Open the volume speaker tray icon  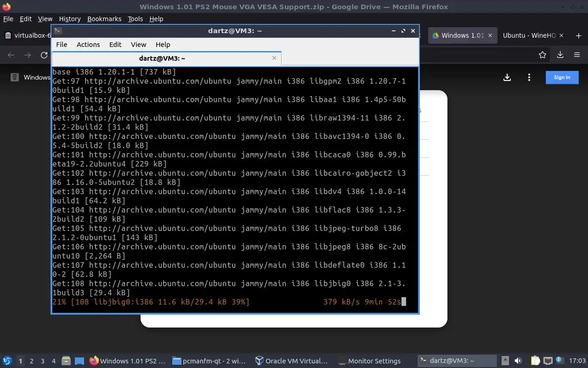coord(518,361)
